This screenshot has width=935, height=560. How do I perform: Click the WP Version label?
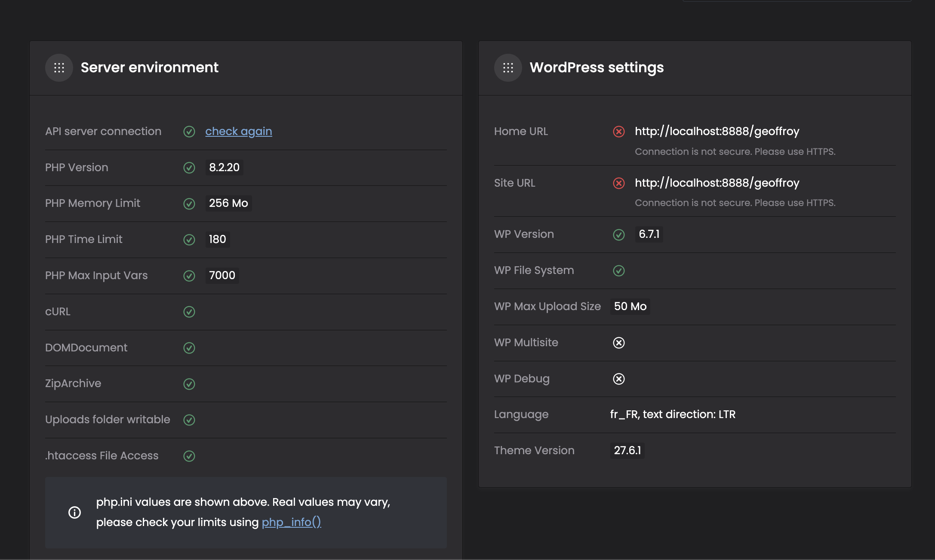524,234
